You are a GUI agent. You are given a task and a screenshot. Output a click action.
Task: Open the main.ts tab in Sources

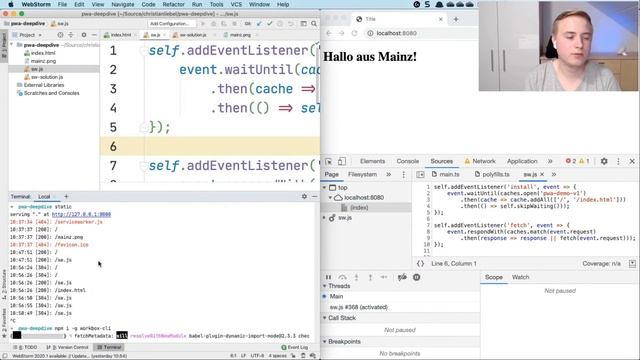446,174
